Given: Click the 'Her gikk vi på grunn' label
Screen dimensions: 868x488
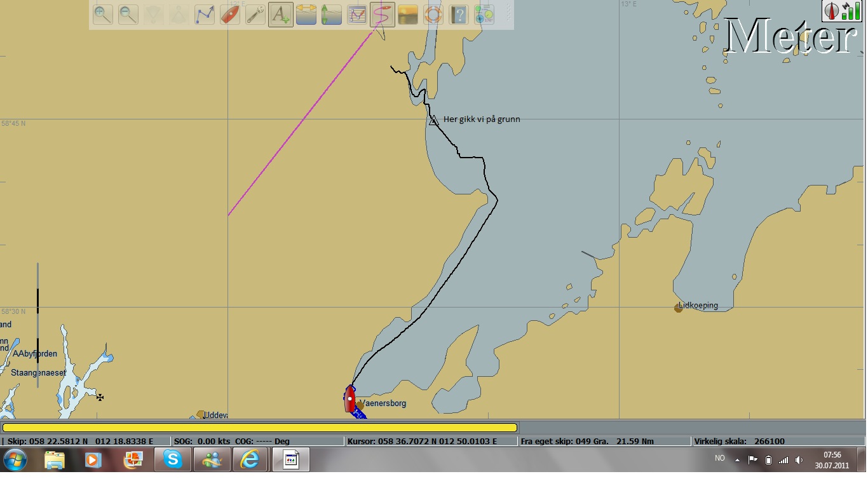Looking at the screenshot, I should [482, 119].
